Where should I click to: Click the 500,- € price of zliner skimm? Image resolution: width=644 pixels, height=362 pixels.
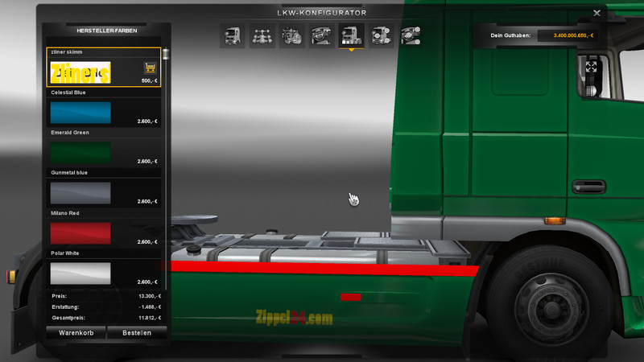pos(149,81)
